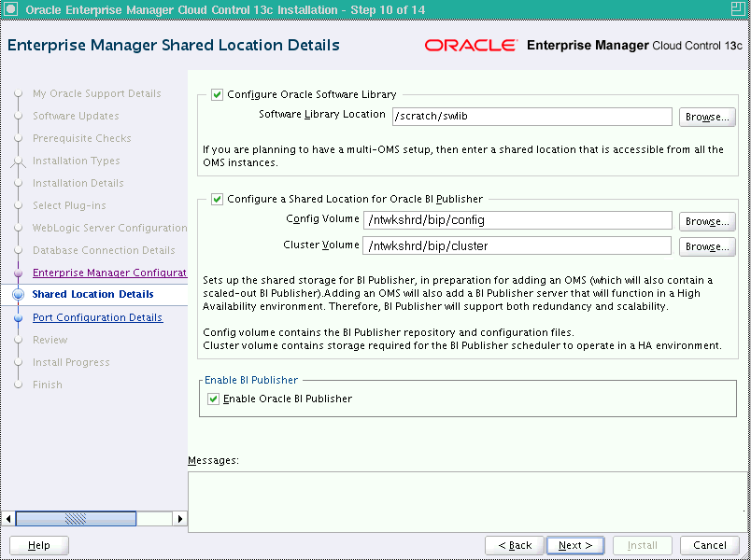This screenshot has width=751, height=560.
Task: Toggle Configure a Shared Location for BI Publisher
Action: pyautogui.click(x=217, y=199)
